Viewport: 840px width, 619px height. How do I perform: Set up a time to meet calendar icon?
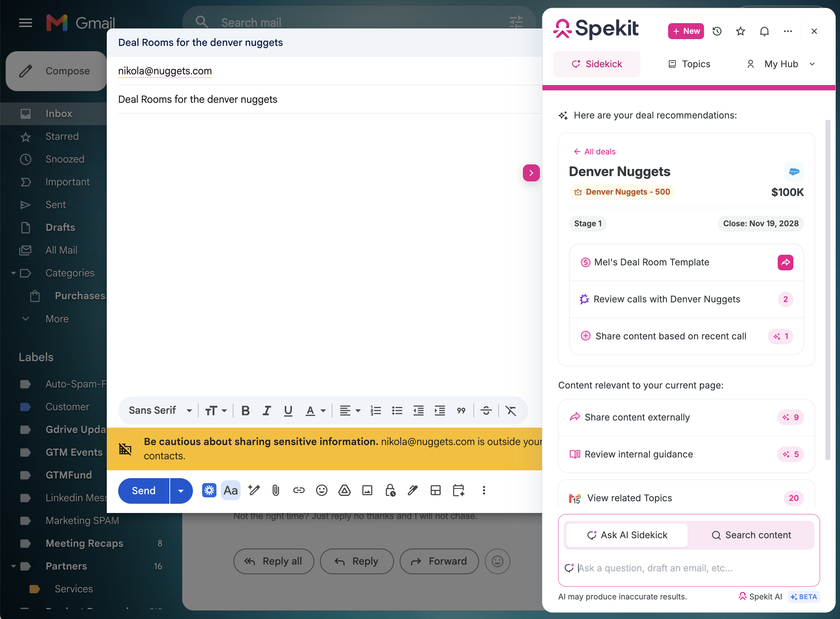(459, 490)
